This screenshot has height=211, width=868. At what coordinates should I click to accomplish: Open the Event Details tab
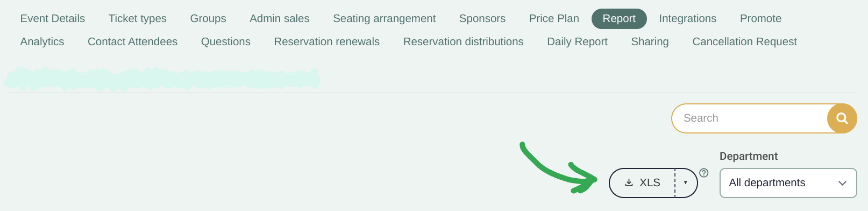coord(53,19)
